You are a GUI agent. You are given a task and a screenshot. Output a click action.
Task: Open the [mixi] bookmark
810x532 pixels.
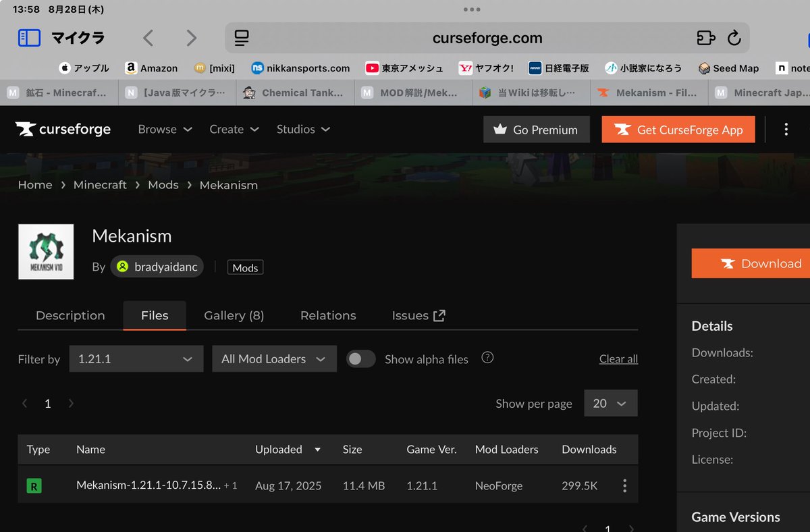[x=213, y=68]
